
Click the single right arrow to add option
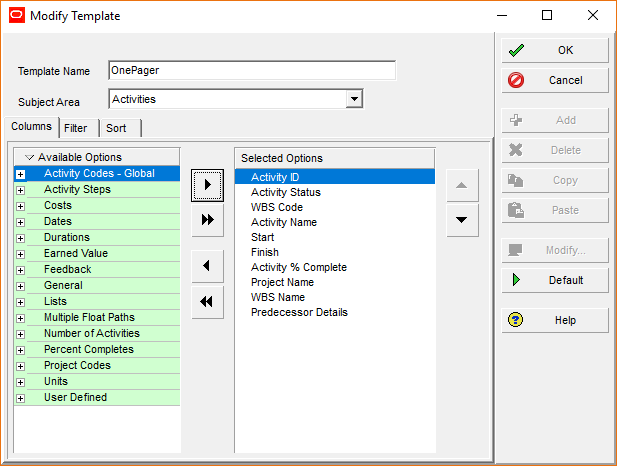coord(207,185)
